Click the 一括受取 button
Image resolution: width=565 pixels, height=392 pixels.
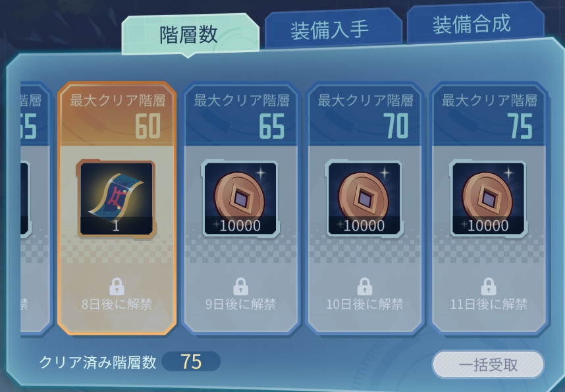click(488, 365)
